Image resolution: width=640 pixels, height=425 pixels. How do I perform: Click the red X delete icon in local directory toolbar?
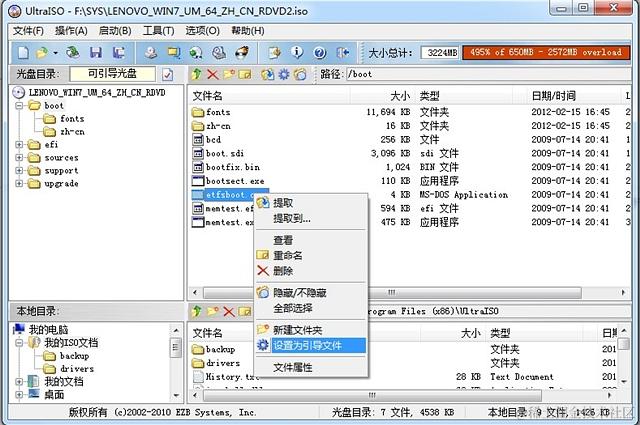[229, 312]
